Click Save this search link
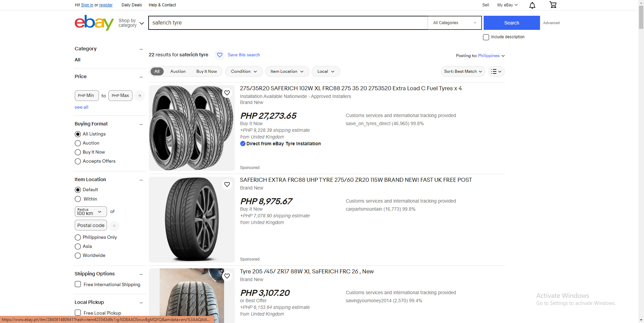 [244, 55]
